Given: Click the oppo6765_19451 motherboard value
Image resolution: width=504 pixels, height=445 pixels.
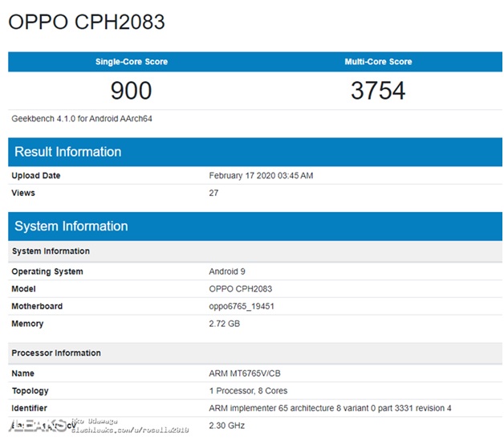Looking at the screenshot, I should pyautogui.click(x=242, y=306).
